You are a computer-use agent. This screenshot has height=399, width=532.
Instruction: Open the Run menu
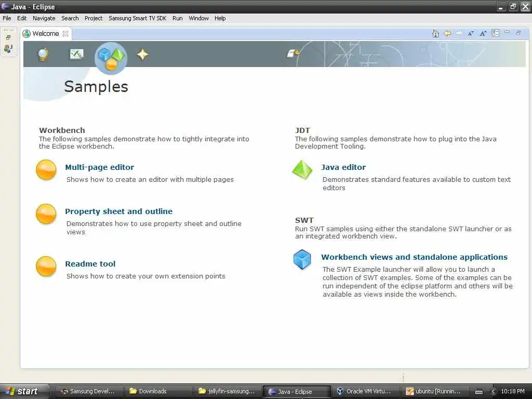(x=178, y=18)
